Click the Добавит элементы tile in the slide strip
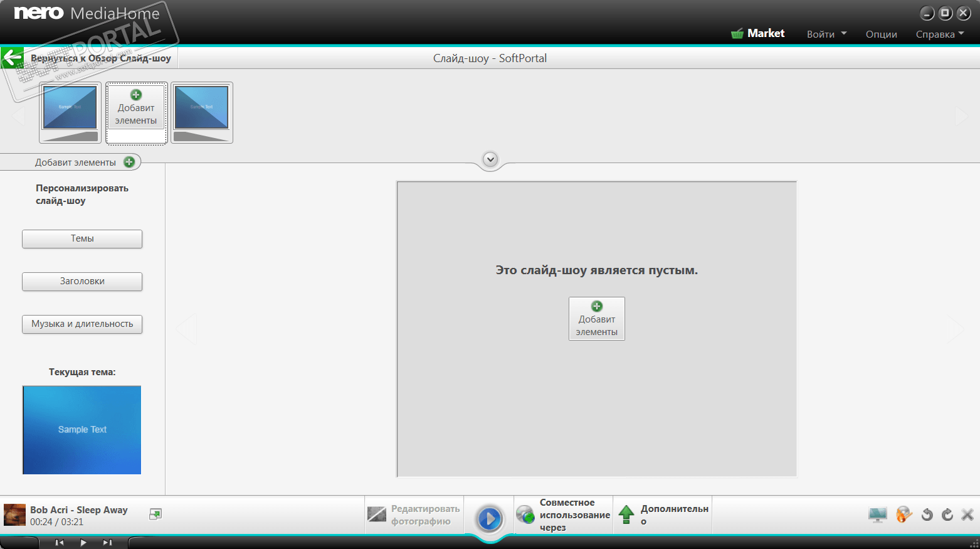980x549 pixels. coord(136,113)
